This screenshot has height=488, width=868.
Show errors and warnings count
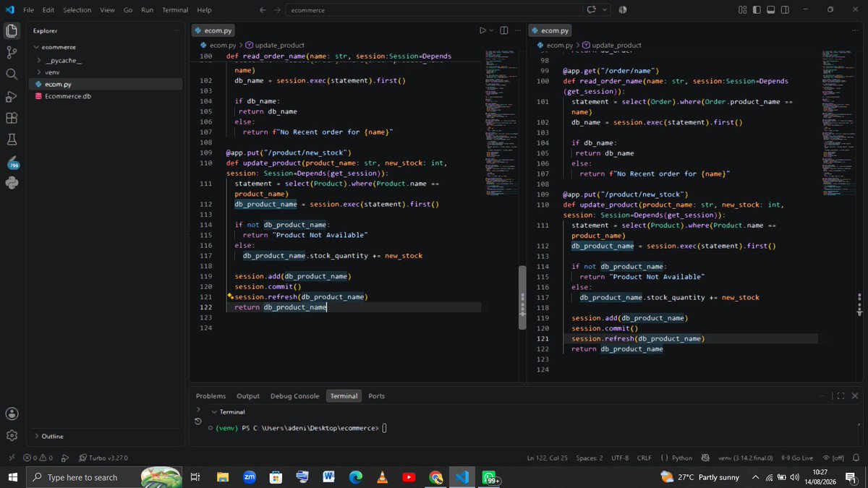point(38,458)
